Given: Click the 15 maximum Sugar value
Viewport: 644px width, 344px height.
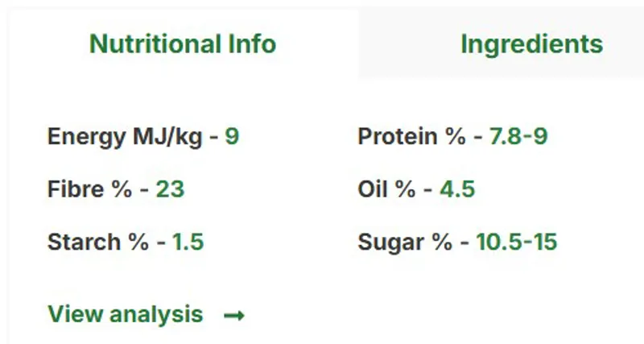Looking at the screenshot, I should pos(544,242).
